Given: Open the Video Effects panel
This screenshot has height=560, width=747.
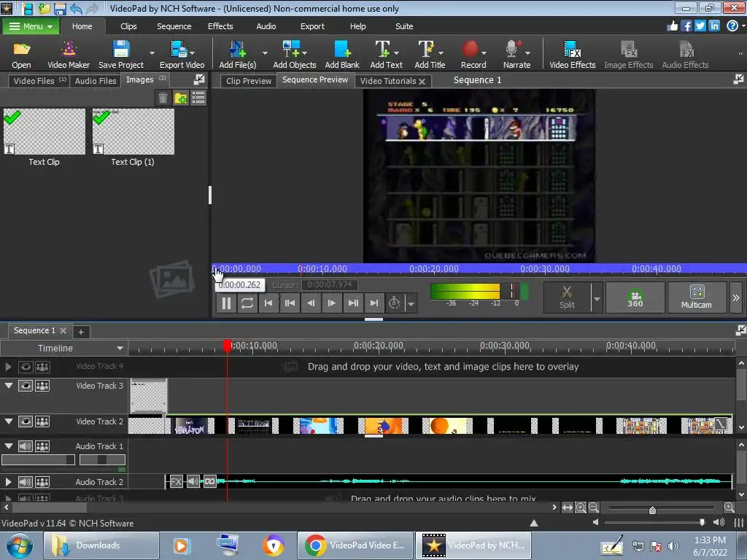Looking at the screenshot, I should point(572,55).
